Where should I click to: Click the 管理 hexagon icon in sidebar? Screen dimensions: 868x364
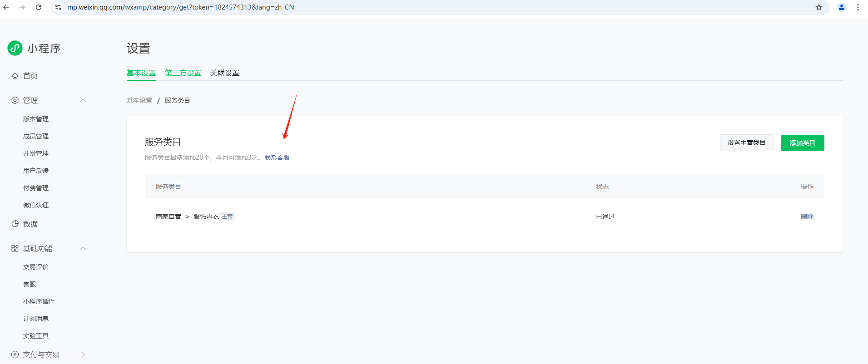(x=15, y=100)
